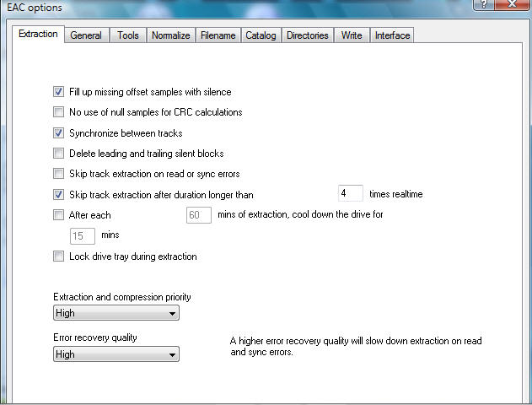Check Skip track extraction on read errors

58,174
